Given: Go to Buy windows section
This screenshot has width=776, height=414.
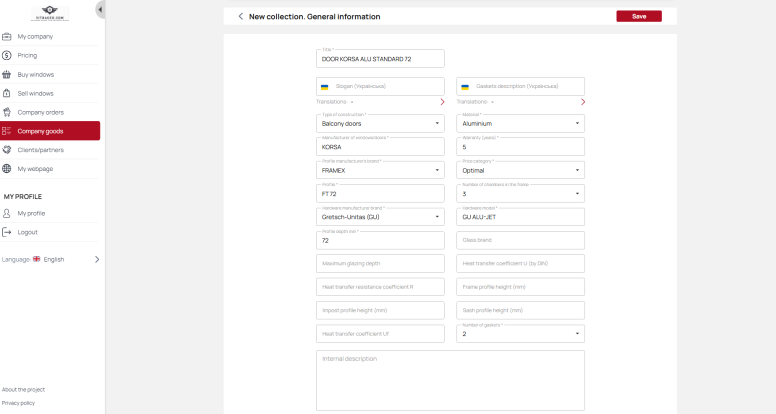Looking at the screenshot, I should [x=50, y=75].
